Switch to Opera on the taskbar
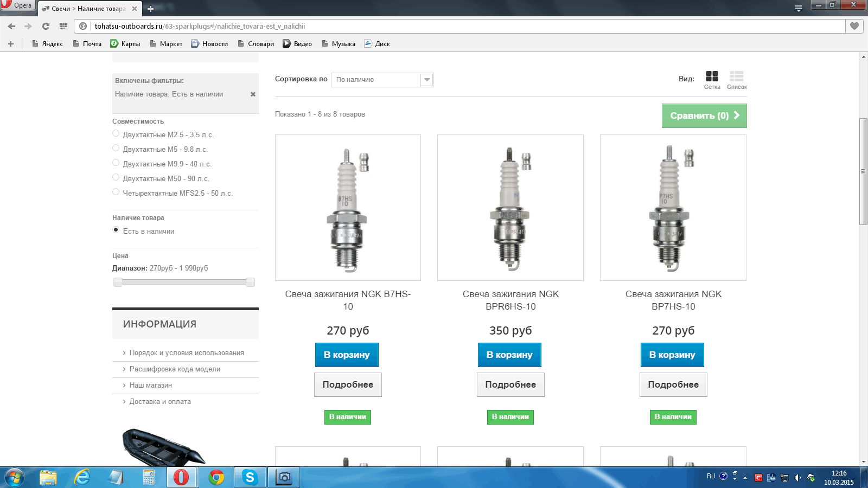The width and height of the screenshot is (868, 488). point(182,478)
